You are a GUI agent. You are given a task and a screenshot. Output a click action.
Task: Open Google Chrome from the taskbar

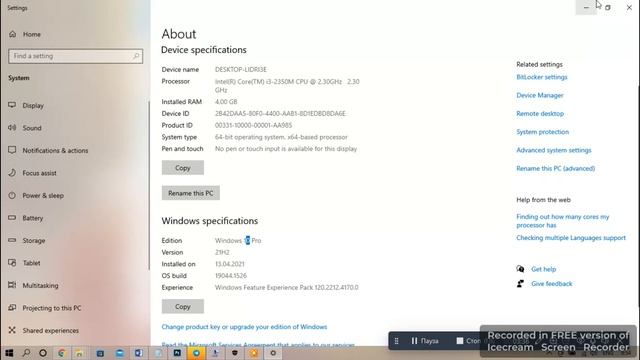point(62,353)
